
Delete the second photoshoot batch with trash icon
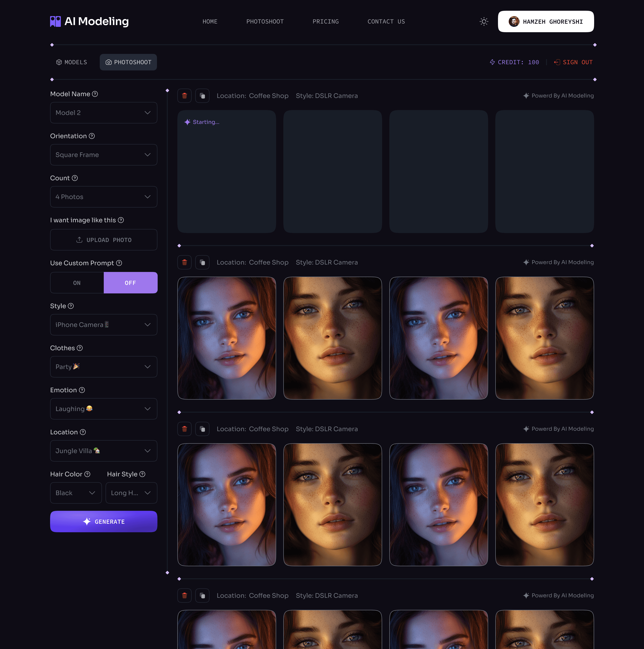click(184, 262)
